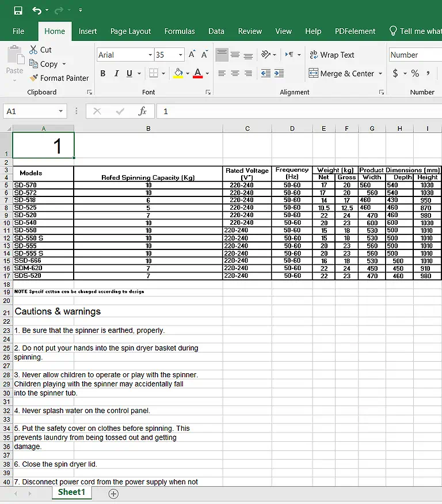
Task: Toggle Bold formatting
Action: tap(103, 73)
